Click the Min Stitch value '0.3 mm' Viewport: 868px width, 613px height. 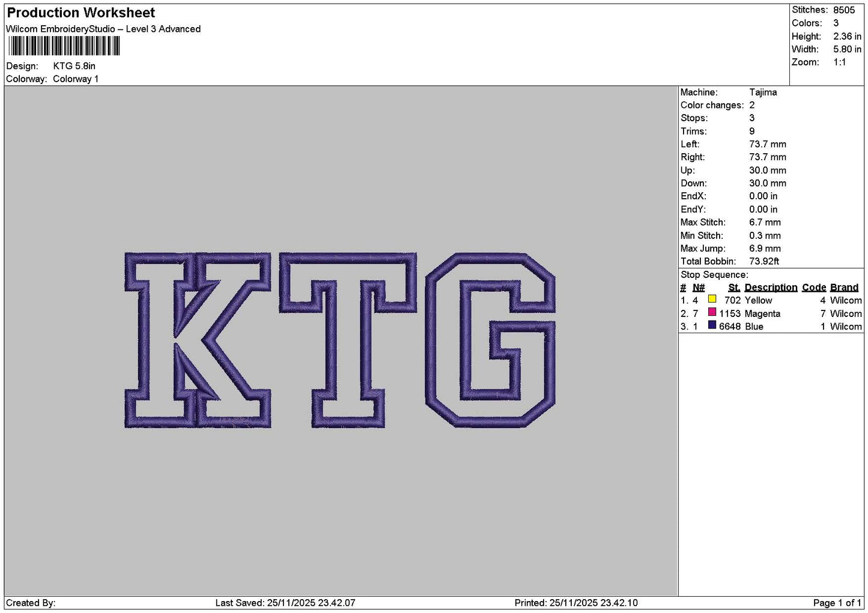tap(765, 235)
